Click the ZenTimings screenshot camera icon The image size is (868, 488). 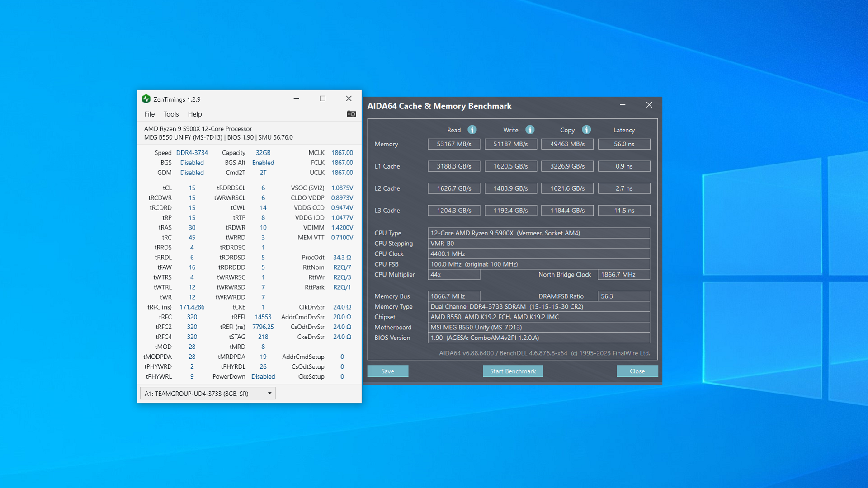point(351,114)
